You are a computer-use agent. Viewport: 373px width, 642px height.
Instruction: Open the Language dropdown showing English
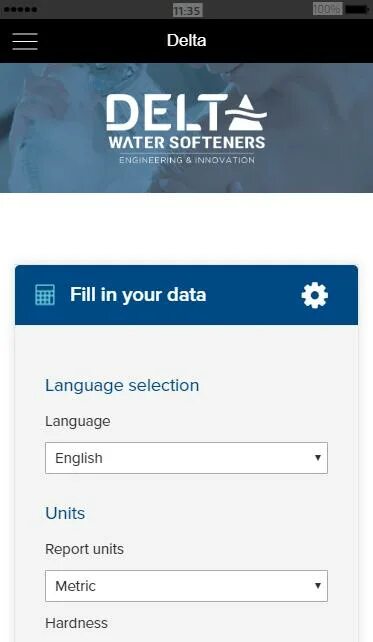(186, 458)
